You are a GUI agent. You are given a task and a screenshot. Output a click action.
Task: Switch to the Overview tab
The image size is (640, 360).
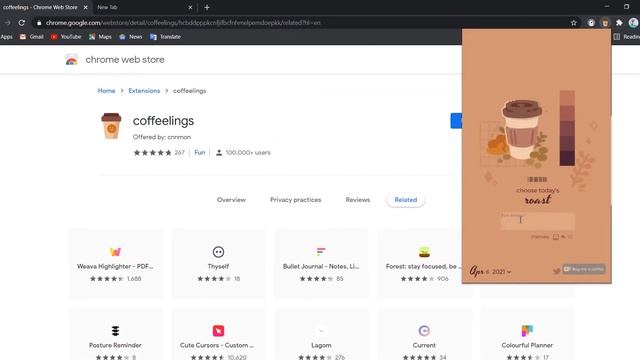pos(231,200)
